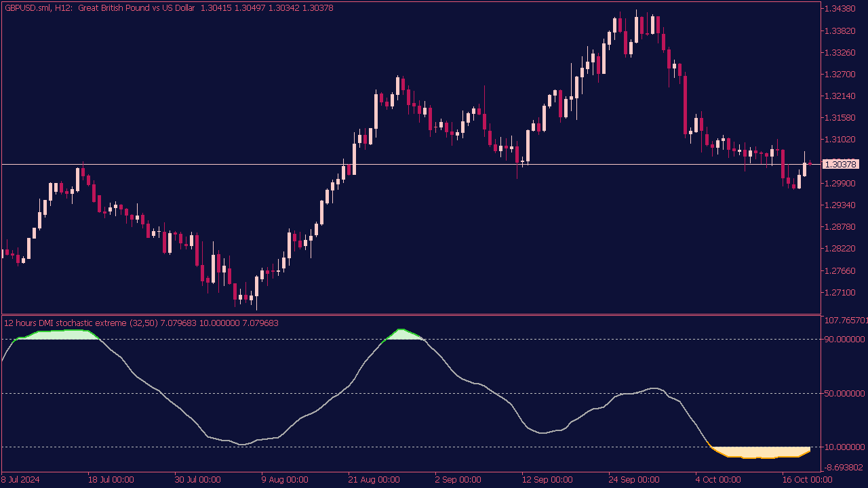Image resolution: width=868 pixels, height=488 pixels.
Task: Click the 1.29340 price axis label
Action: pos(841,205)
